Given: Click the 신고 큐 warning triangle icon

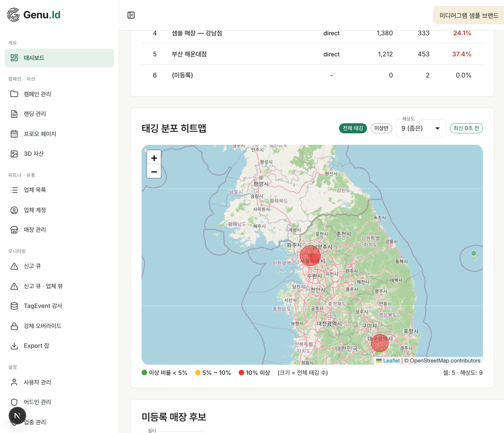Looking at the screenshot, I should tap(14, 266).
